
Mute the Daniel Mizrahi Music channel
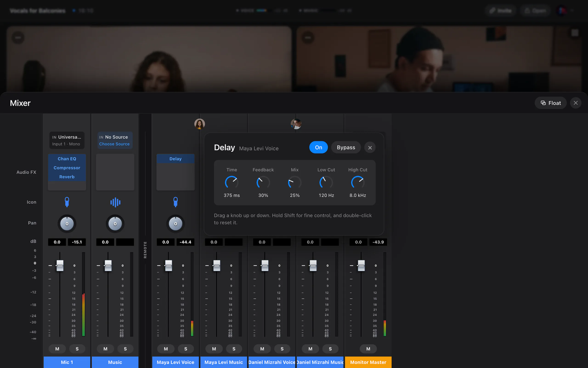click(310, 349)
